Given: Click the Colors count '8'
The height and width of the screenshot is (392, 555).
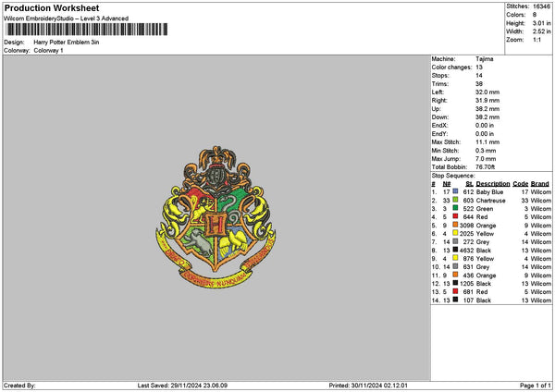Looking at the screenshot, I should (535, 15).
